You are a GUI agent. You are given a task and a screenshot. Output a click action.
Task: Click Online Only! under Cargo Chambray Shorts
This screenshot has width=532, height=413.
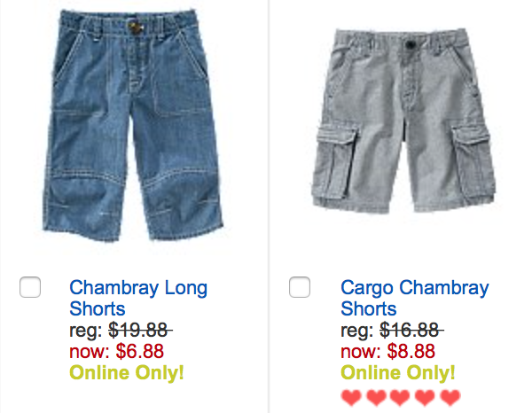pos(398,372)
